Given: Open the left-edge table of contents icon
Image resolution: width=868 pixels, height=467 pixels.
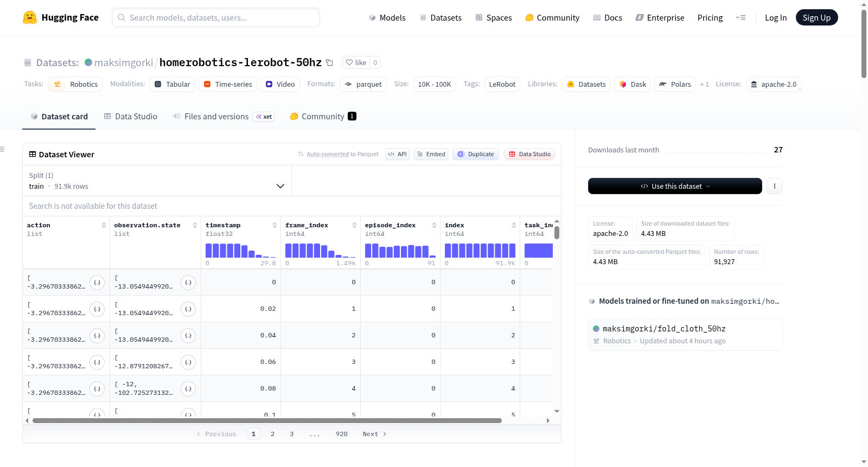Looking at the screenshot, I should [x=2, y=149].
